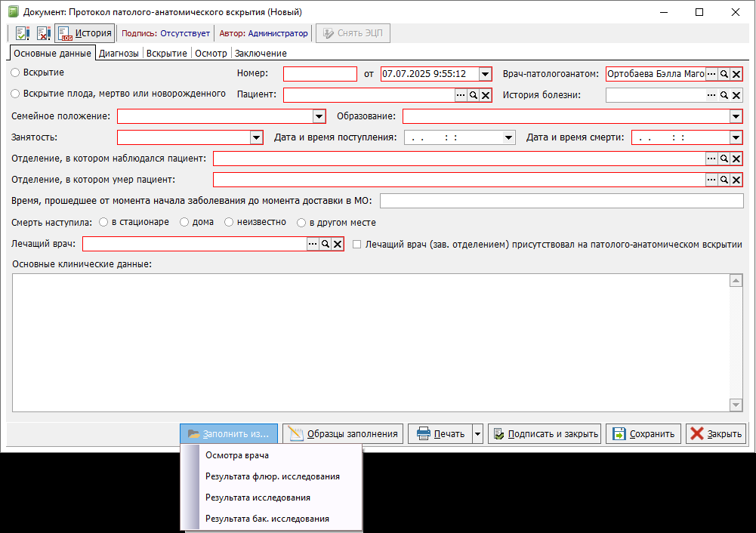This screenshot has height=533, width=756.
Task: Open the История log button
Action: 85,33
